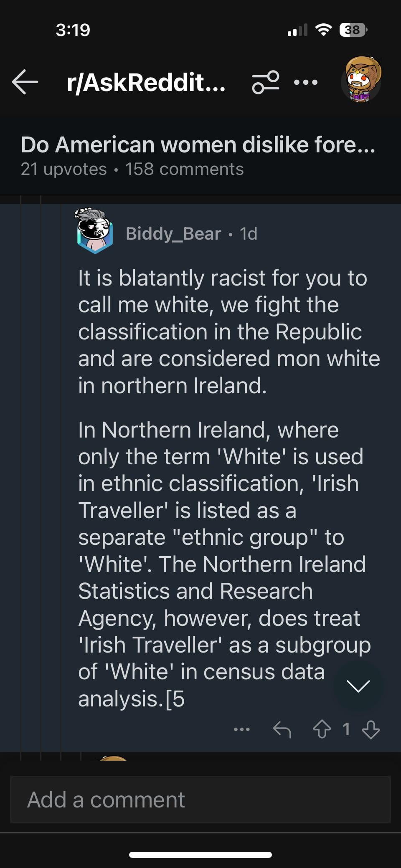Jump to next comment with chevron button

pyautogui.click(x=358, y=686)
